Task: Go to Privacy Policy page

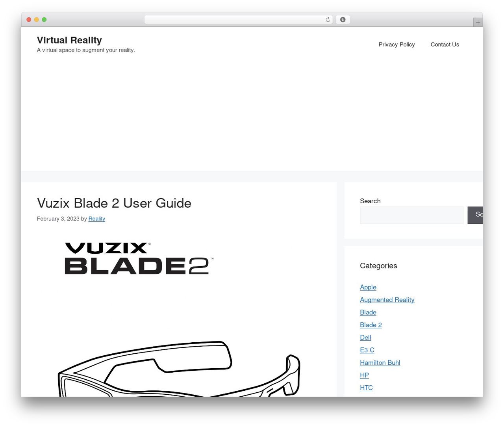Action: [x=397, y=45]
